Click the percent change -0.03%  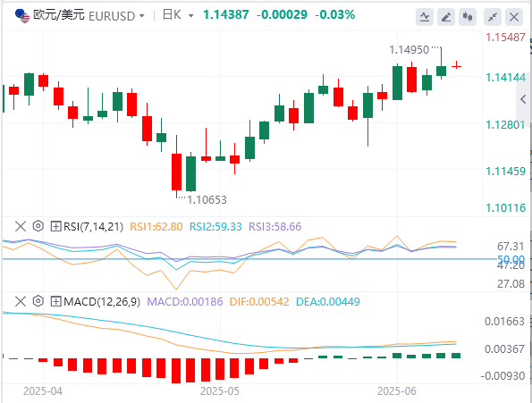pyautogui.click(x=335, y=14)
